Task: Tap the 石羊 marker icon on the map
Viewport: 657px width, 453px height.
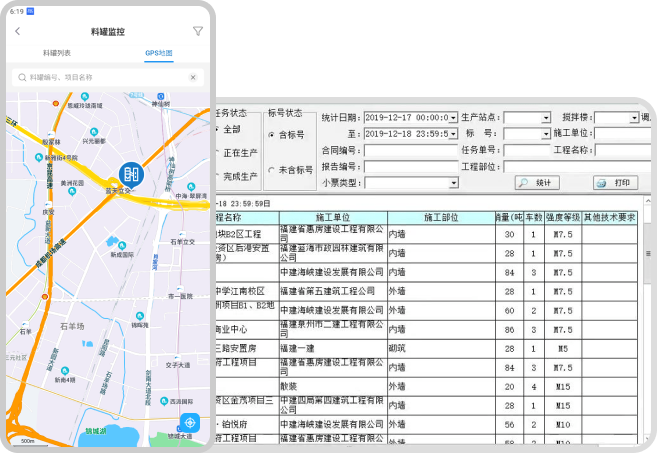Action: [x=25, y=324]
